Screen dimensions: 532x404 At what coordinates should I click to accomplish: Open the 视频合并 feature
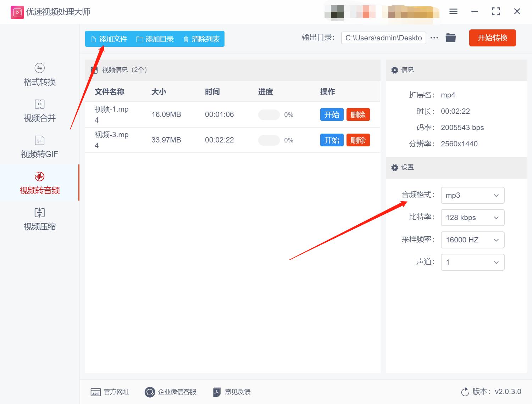[39, 111]
